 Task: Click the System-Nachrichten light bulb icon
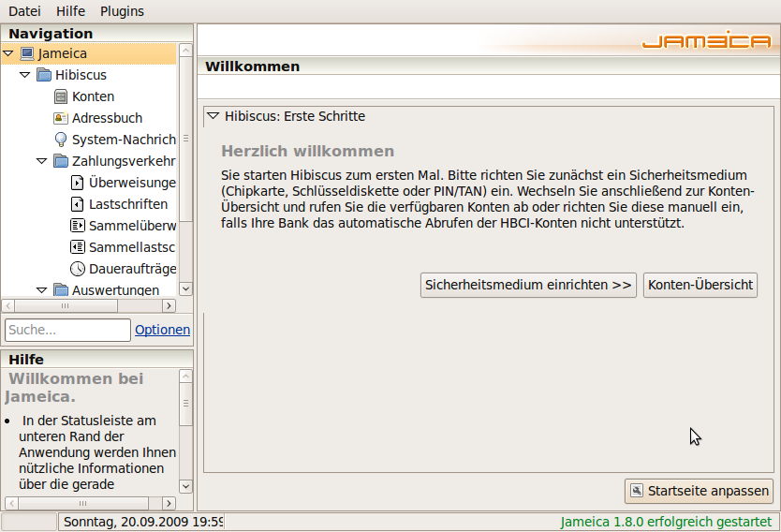pyautogui.click(x=60, y=140)
